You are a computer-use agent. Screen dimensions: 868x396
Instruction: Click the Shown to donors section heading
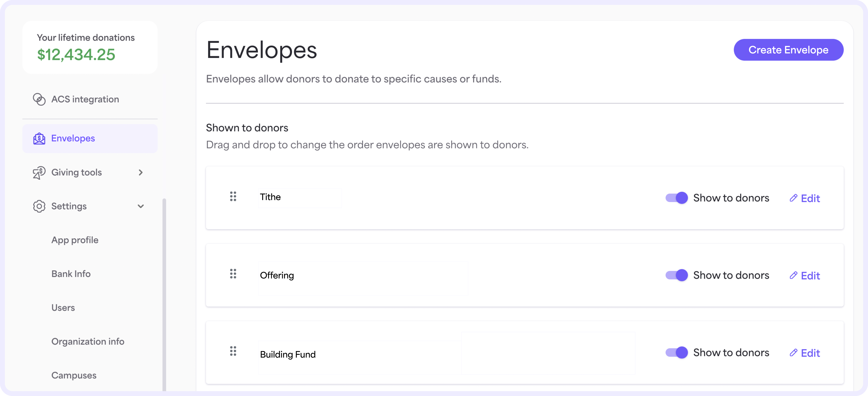247,128
